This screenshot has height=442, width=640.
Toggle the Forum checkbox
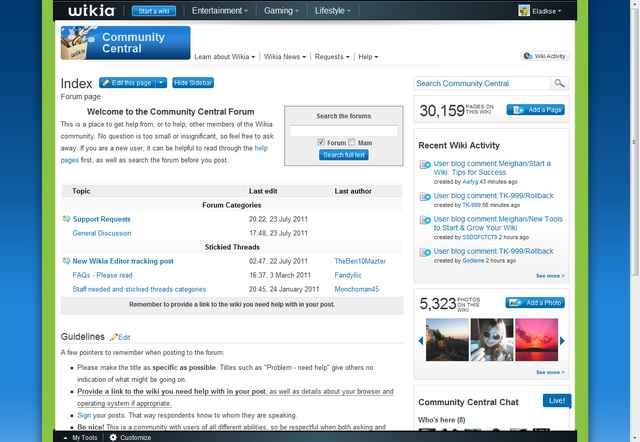(x=321, y=142)
